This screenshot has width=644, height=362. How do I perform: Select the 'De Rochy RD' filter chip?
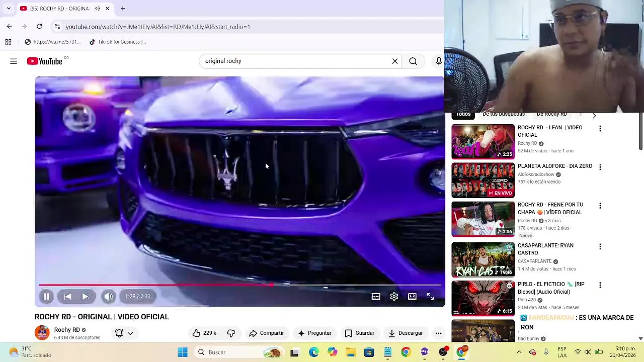point(552,115)
